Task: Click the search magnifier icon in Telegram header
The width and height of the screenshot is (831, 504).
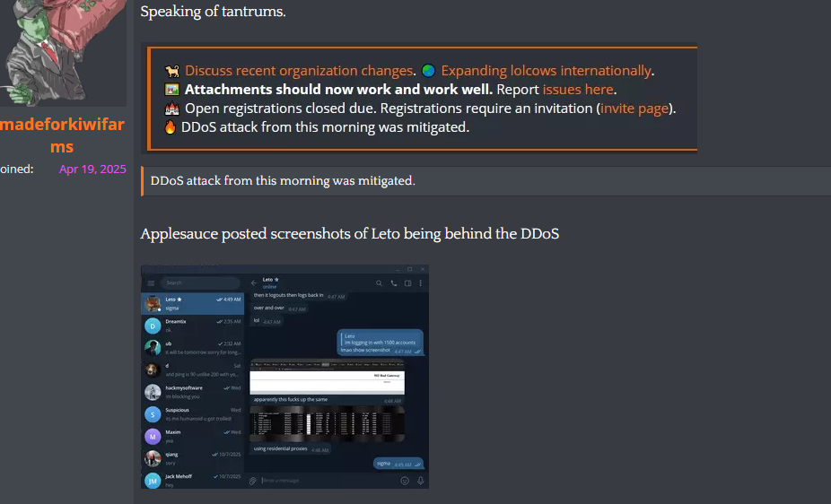Action: point(379,283)
